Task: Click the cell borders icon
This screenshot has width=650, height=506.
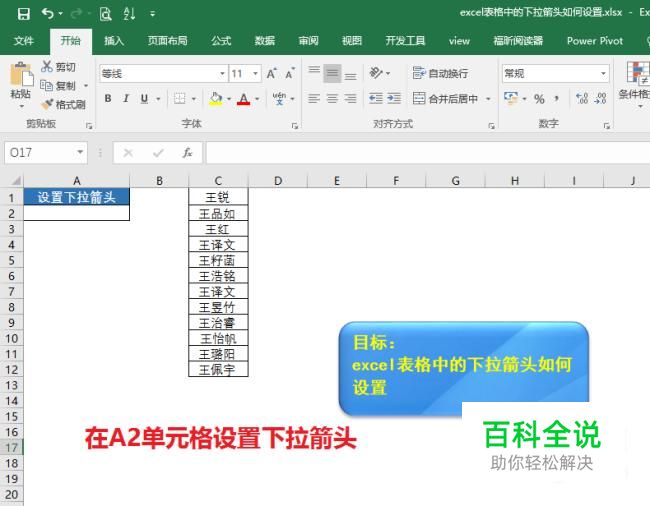Action: point(179,99)
